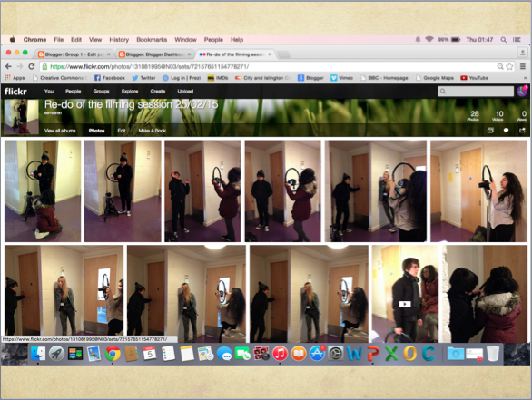Reload the Flickr page

click(x=32, y=66)
